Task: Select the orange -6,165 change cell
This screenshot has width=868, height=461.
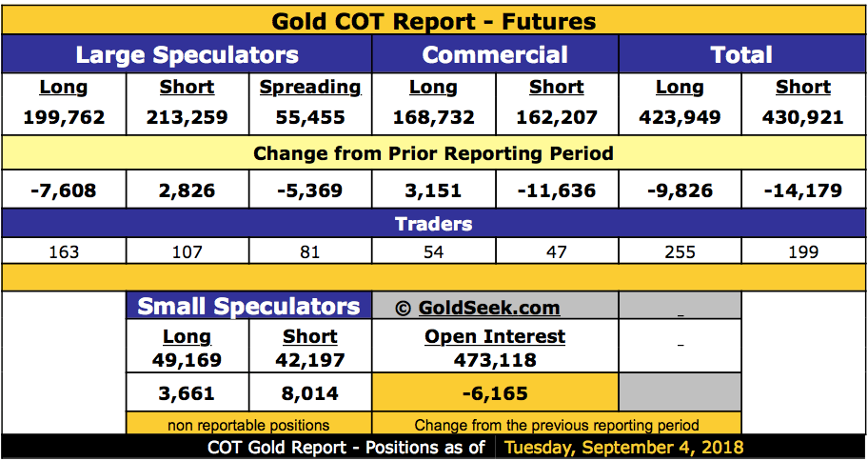Action: coord(495,393)
